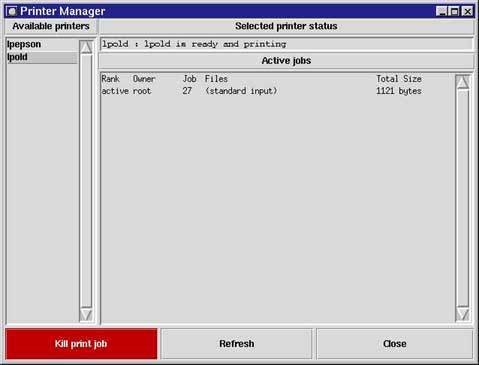The width and height of the screenshot is (479, 365).
Task: Click the active jobs scroll-up arrow
Action: pos(463,82)
